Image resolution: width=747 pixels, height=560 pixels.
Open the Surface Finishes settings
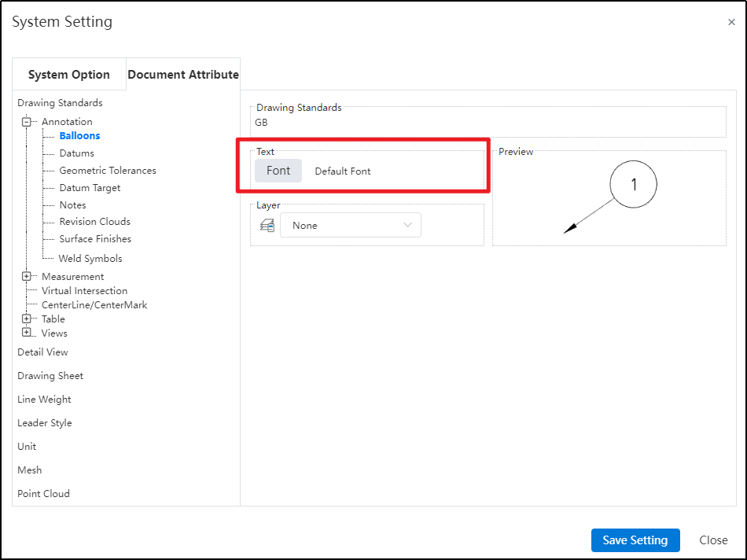pos(95,239)
